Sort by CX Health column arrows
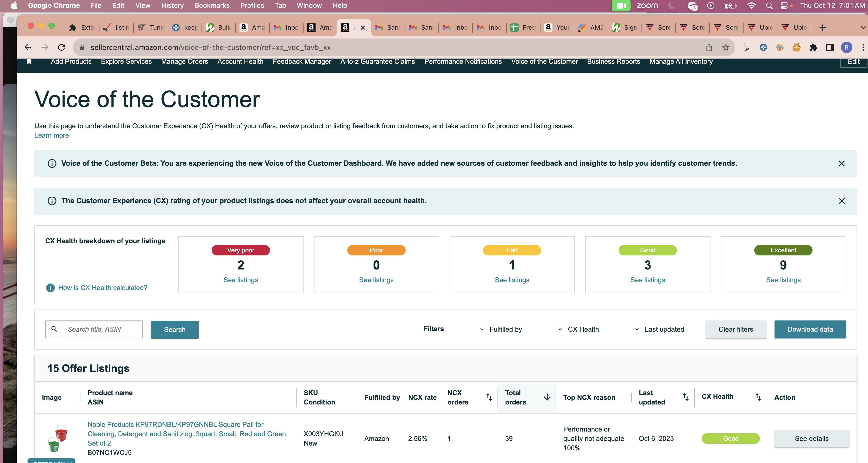 pyautogui.click(x=758, y=397)
